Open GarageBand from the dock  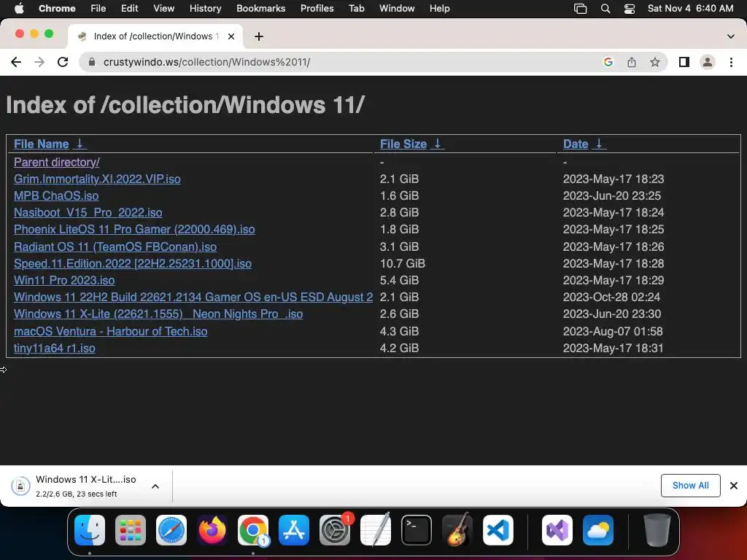[x=457, y=530]
